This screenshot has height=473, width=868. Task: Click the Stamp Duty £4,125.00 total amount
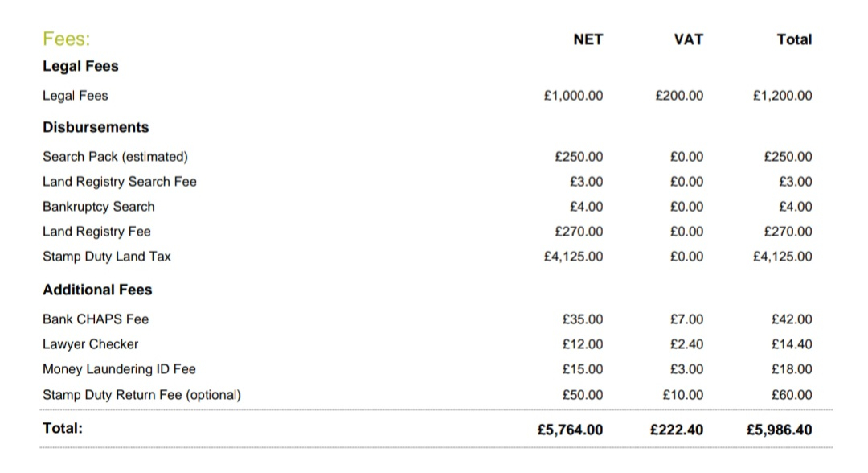(783, 257)
